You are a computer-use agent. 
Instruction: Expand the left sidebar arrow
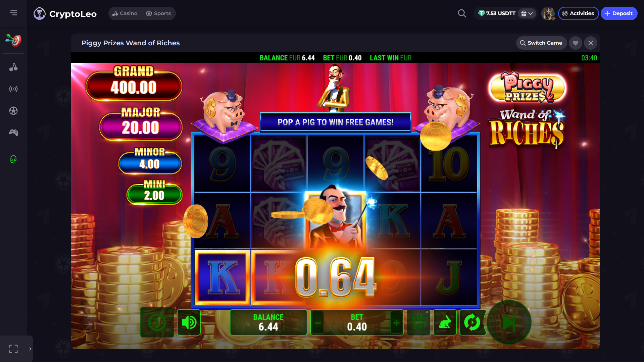point(30,349)
